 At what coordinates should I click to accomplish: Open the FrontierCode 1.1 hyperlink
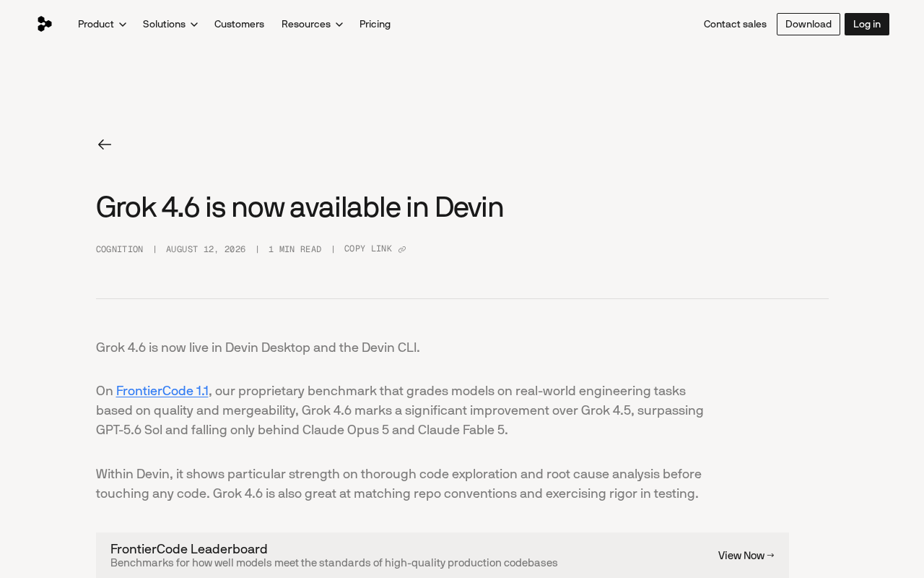(x=162, y=391)
